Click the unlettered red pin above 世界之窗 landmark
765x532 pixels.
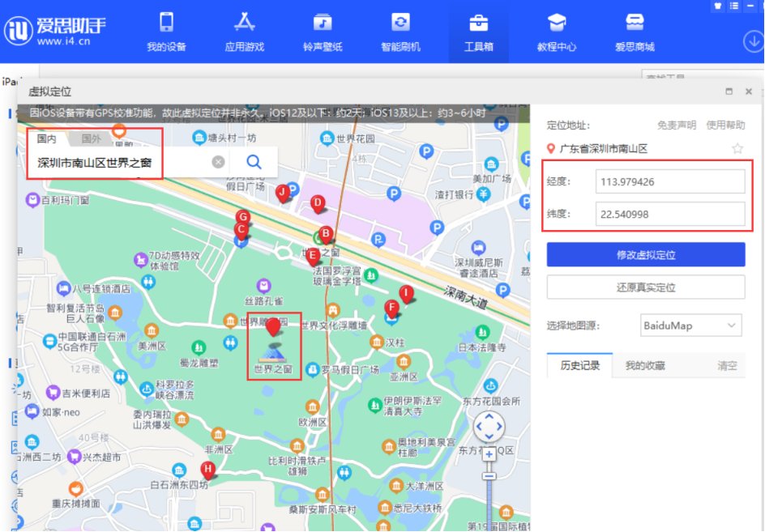coord(273,326)
